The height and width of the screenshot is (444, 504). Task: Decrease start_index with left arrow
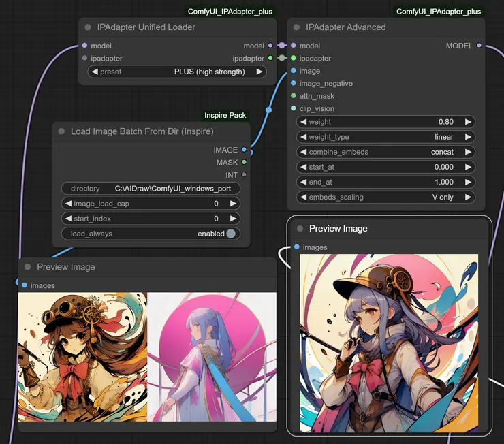coord(68,219)
